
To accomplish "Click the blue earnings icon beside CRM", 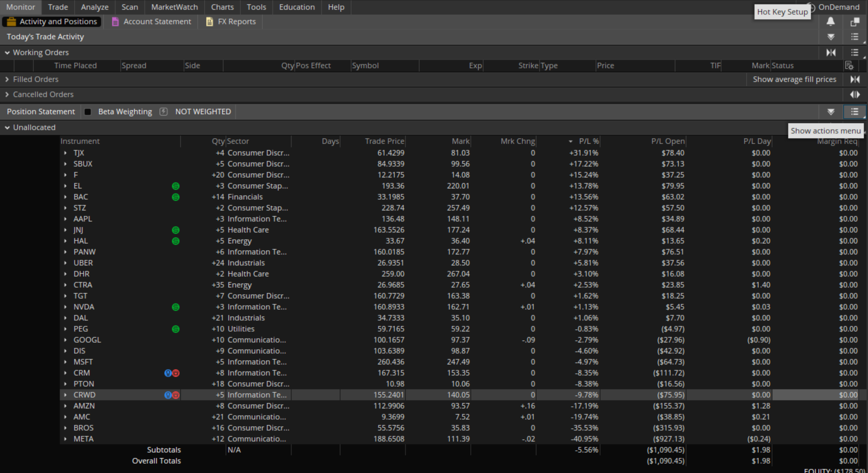I will pos(168,373).
